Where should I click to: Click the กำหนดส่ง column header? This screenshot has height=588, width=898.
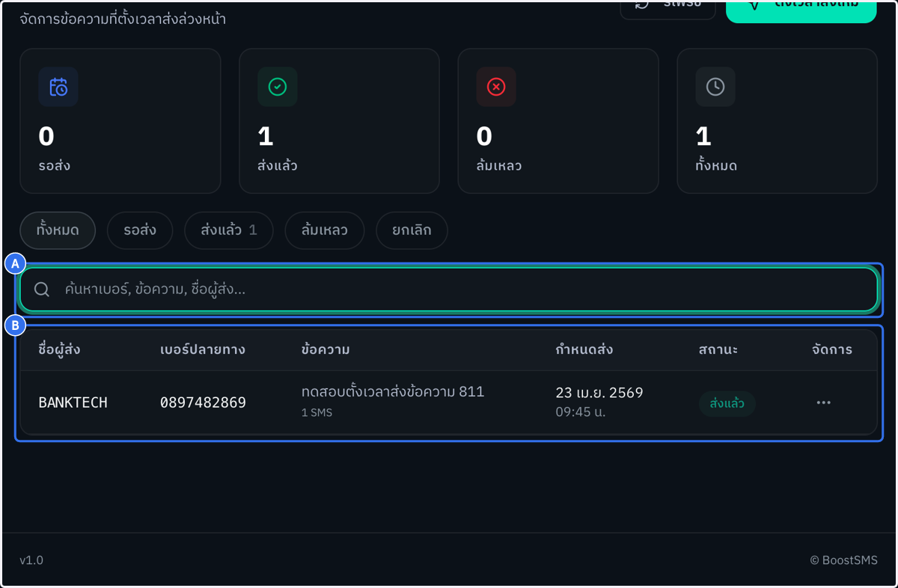[585, 349]
